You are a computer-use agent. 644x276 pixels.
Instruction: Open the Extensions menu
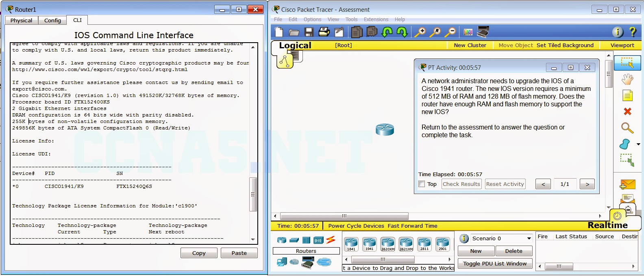tap(376, 19)
